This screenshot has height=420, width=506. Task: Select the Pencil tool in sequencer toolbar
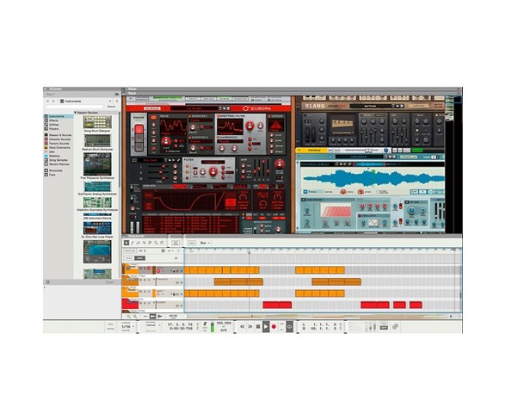[x=133, y=243]
